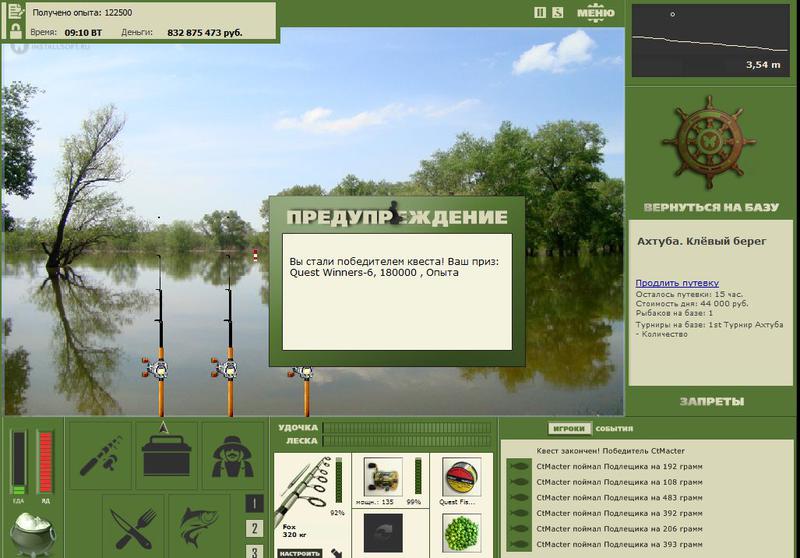Image resolution: width=800 pixels, height=558 pixels.
Task: Select the rod partly hidden by the dialog
Action: [305, 391]
